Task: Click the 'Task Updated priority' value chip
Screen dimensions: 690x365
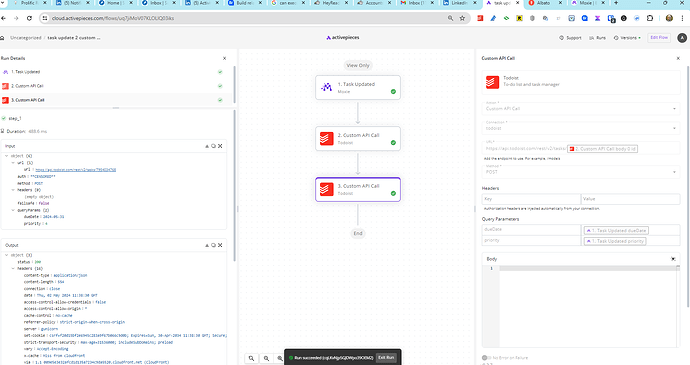Action: 615,241
